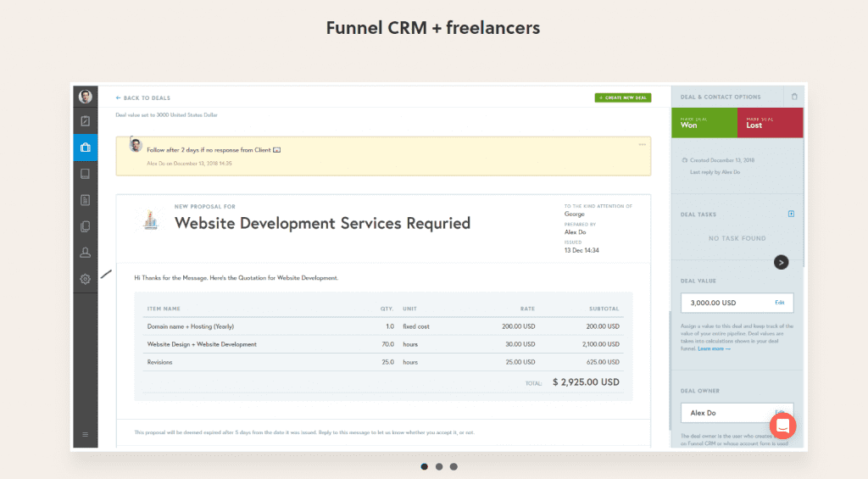Click the issued date 13 Dec 14:34
The image size is (868, 479).
(x=581, y=250)
